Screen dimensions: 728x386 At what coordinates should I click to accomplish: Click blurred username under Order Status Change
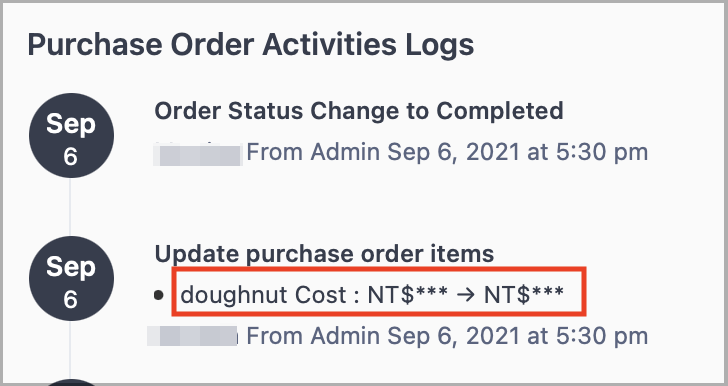[198, 153]
